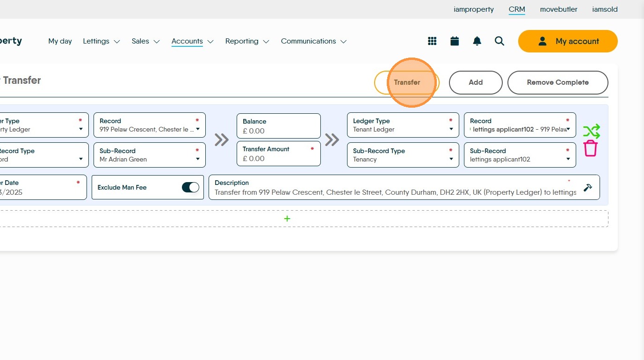The image size is (644, 360).
Task: Open the Property Ledger type dropdown
Action: click(x=44, y=125)
